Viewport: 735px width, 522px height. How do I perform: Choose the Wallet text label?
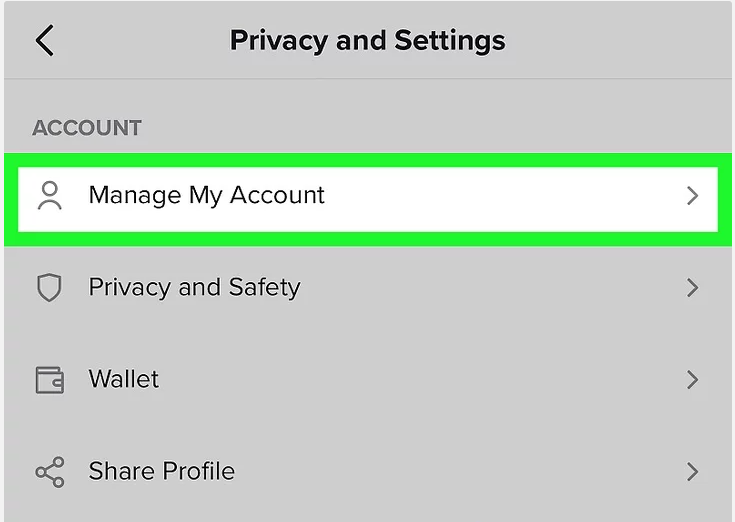pos(124,379)
